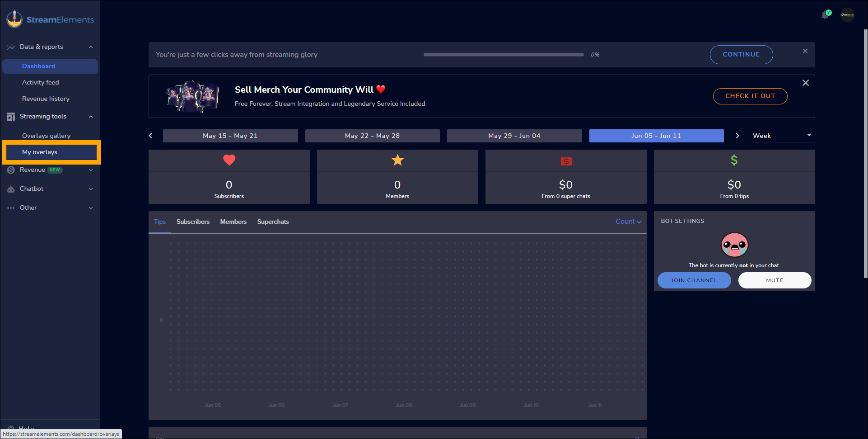Viewport: 868px width, 439px height.
Task: Dismiss the Sell Merch banner
Action: [x=805, y=83]
